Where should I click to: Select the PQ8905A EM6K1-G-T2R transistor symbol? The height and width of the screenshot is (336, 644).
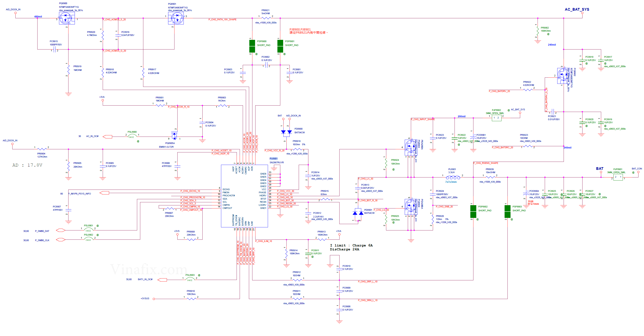point(174,136)
